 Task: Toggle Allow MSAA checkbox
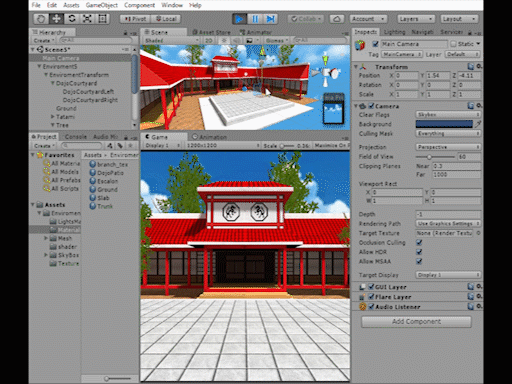tap(419, 261)
